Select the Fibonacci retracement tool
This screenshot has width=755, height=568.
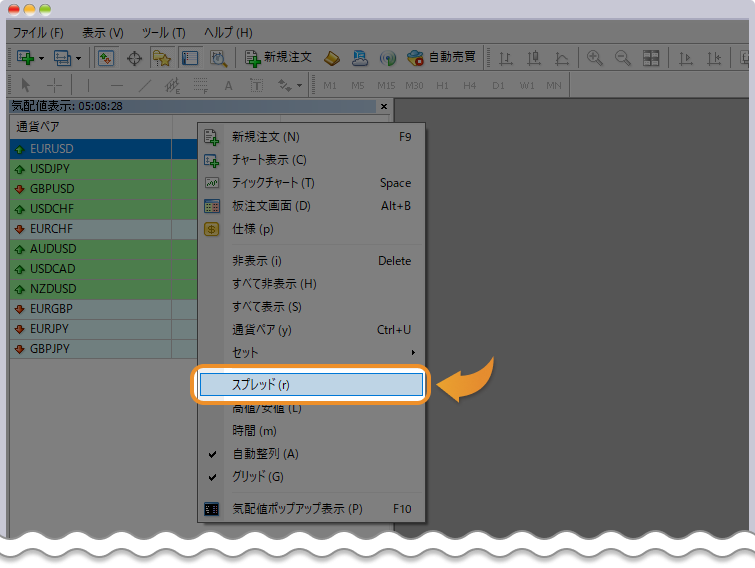(200, 86)
